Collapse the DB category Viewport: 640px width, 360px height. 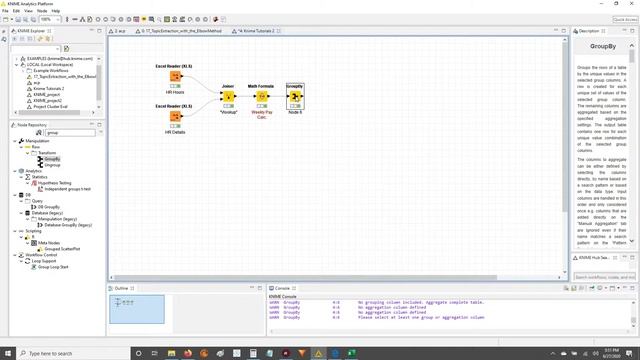tap(15, 195)
